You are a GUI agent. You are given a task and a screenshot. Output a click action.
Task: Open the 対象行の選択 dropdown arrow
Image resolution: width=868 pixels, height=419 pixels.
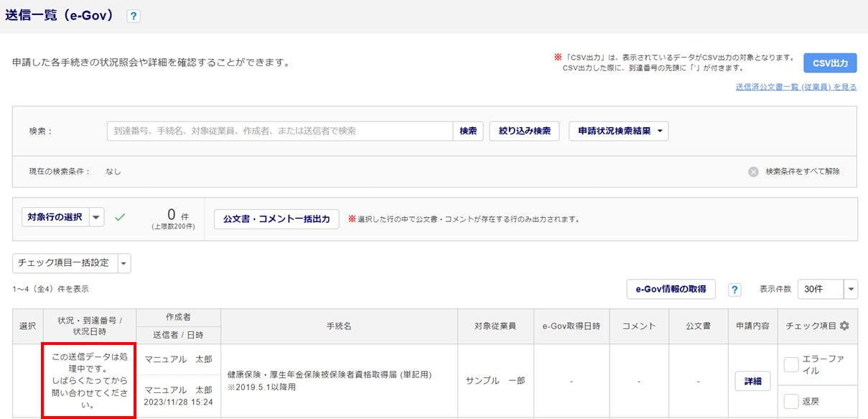tap(97, 217)
